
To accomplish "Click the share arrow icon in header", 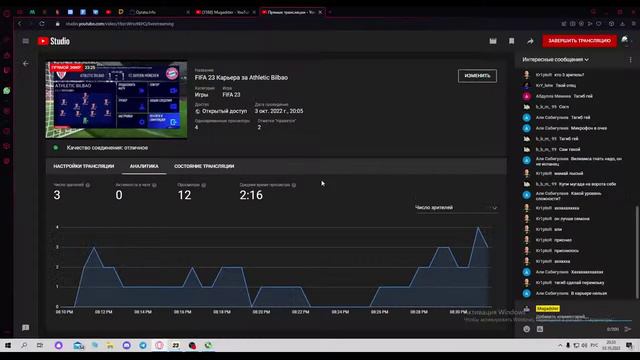I will (530, 41).
